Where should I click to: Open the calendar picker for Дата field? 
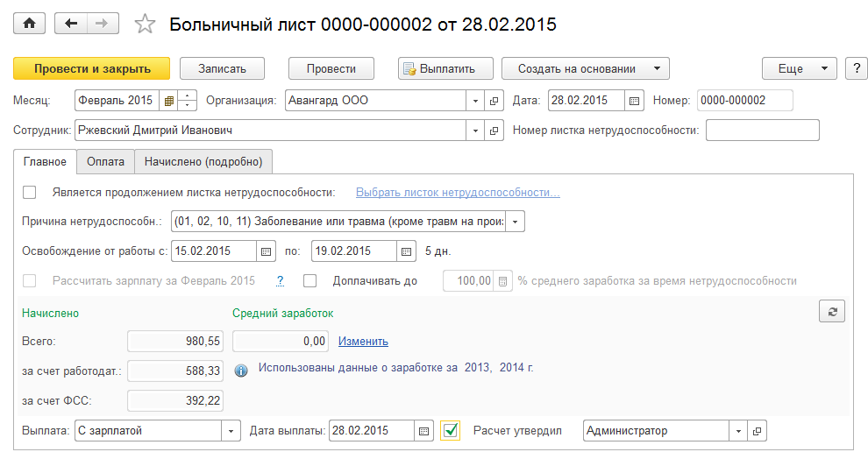point(635,100)
